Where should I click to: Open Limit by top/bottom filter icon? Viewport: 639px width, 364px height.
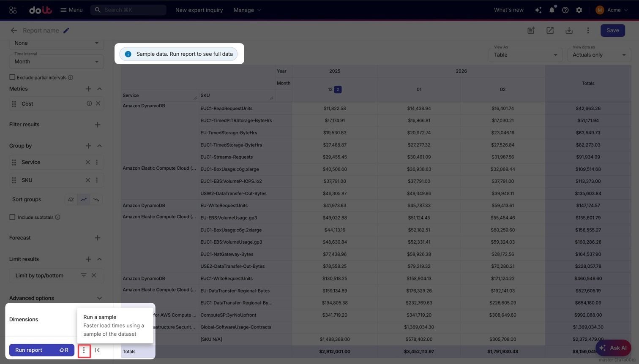pyautogui.click(x=84, y=275)
